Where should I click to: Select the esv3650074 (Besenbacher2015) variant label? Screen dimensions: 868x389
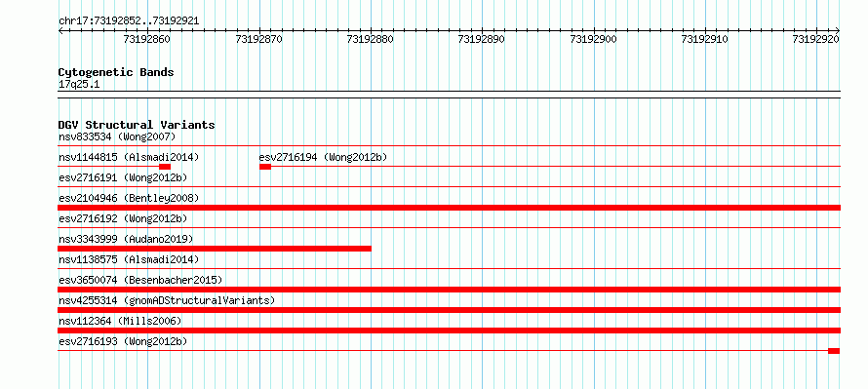point(140,280)
